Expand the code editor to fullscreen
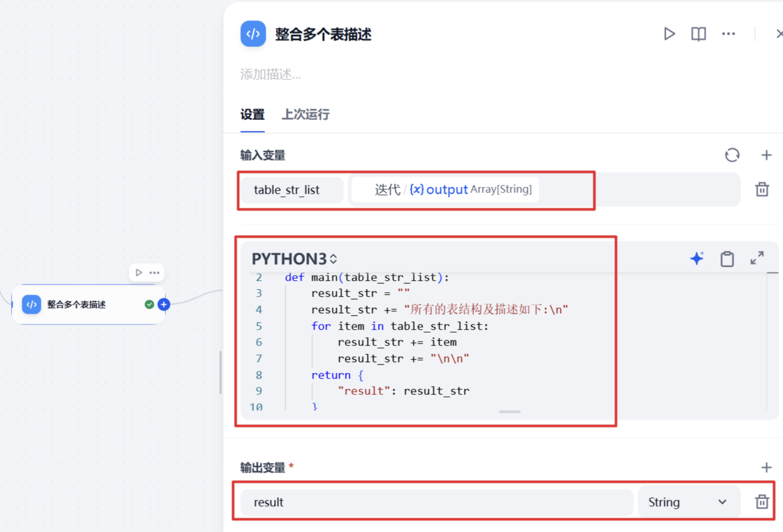This screenshot has height=532, width=783. [x=757, y=258]
